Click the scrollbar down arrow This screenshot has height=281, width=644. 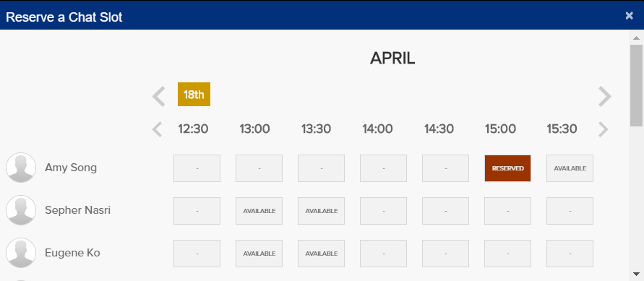(x=636, y=274)
